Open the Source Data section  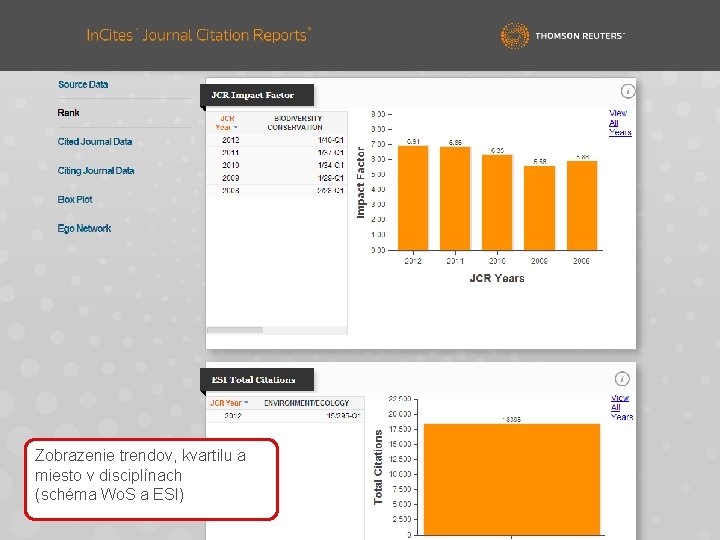tap(83, 84)
